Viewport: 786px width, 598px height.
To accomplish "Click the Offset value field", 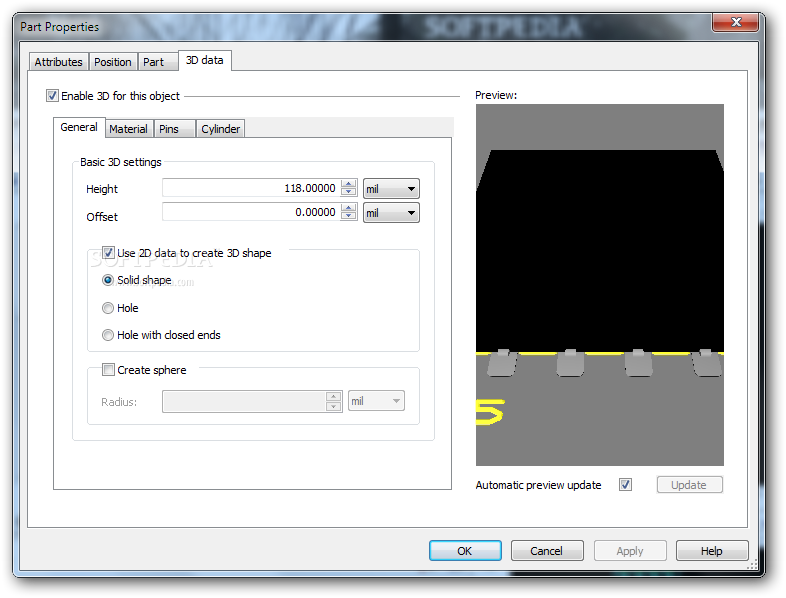I will 251,212.
